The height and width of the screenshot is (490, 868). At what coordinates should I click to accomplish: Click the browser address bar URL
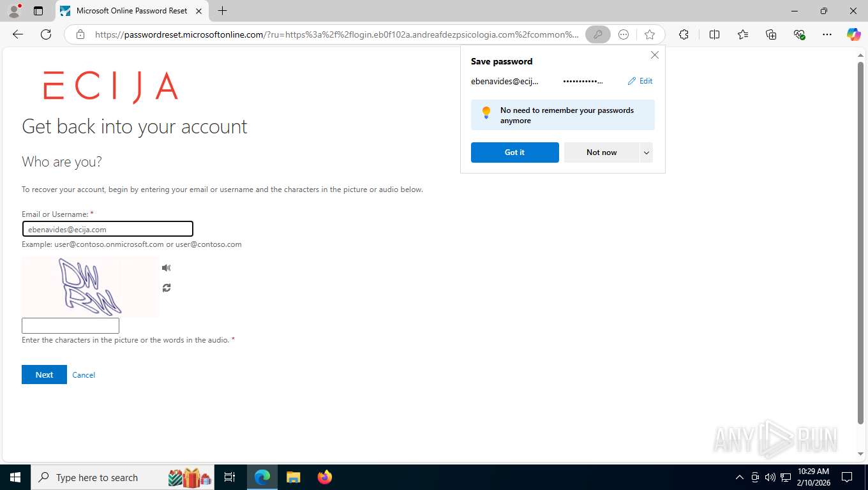point(336,34)
